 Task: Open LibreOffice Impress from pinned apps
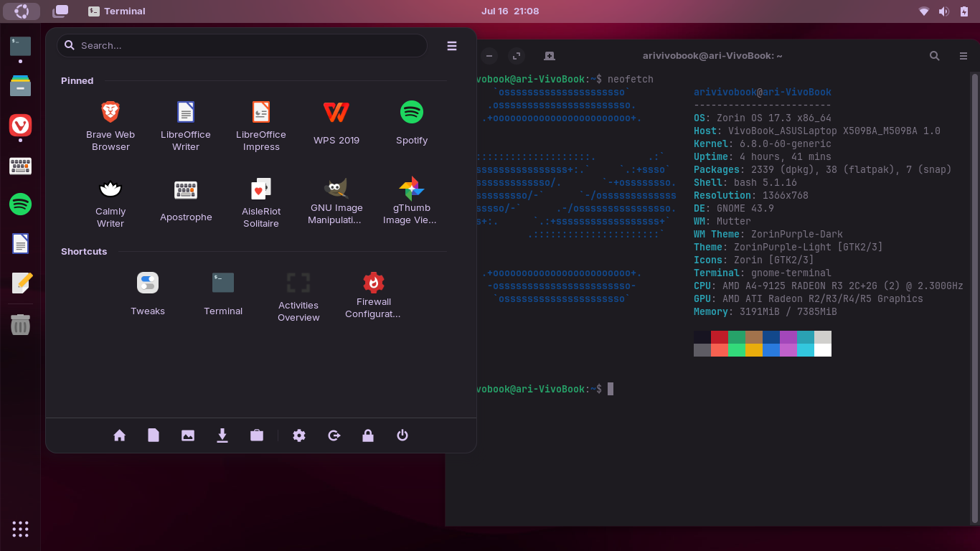tap(261, 126)
